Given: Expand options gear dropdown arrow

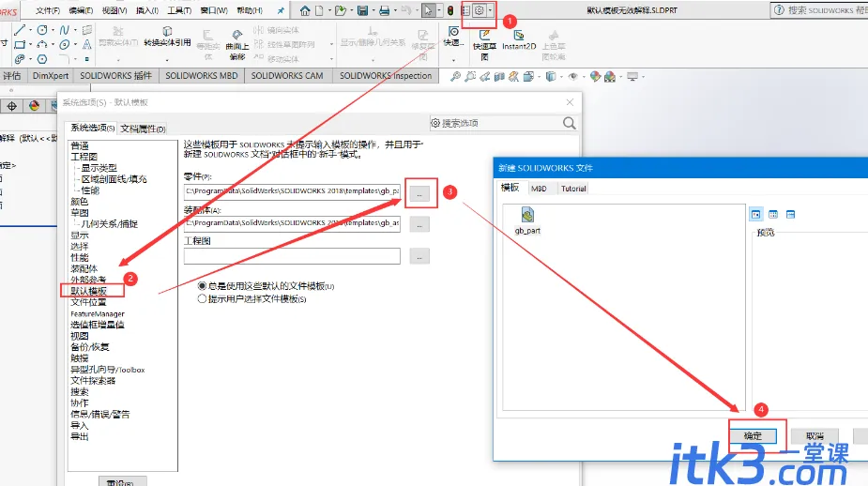Looking at the screenshot, I should 490,10.
